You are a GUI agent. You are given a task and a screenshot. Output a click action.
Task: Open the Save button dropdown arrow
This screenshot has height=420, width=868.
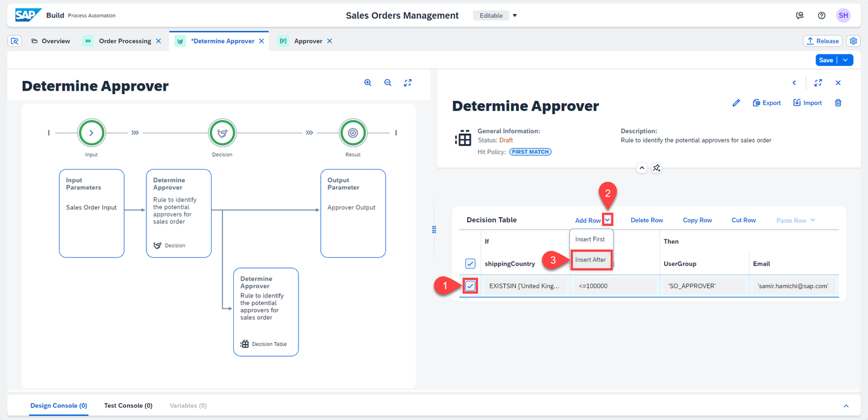coord(846,60)
